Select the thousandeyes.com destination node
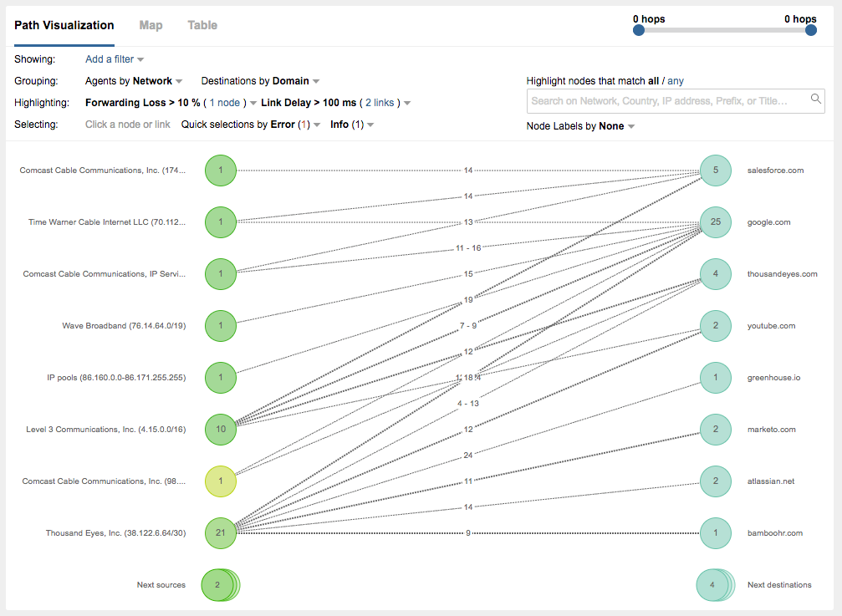 (716, 273)
